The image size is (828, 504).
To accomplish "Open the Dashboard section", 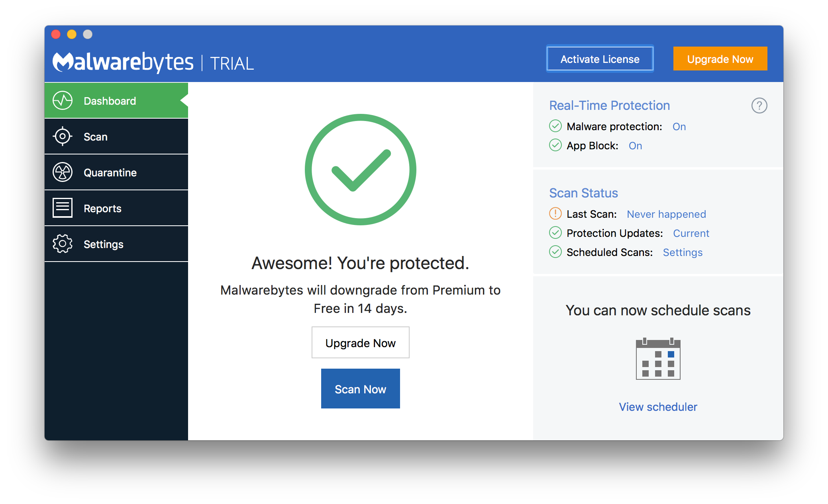I will click(116, 101).
